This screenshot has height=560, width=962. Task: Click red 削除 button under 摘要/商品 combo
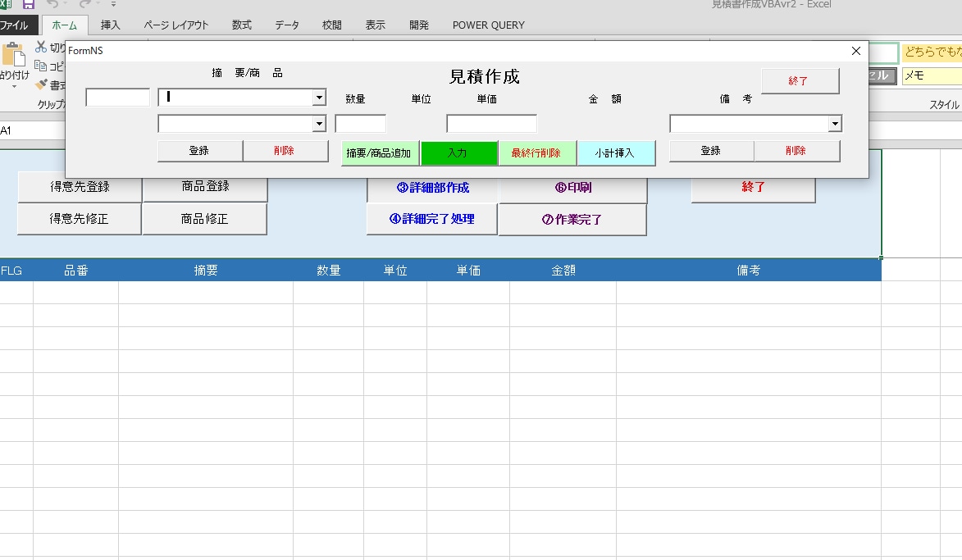tap(285, 151)
